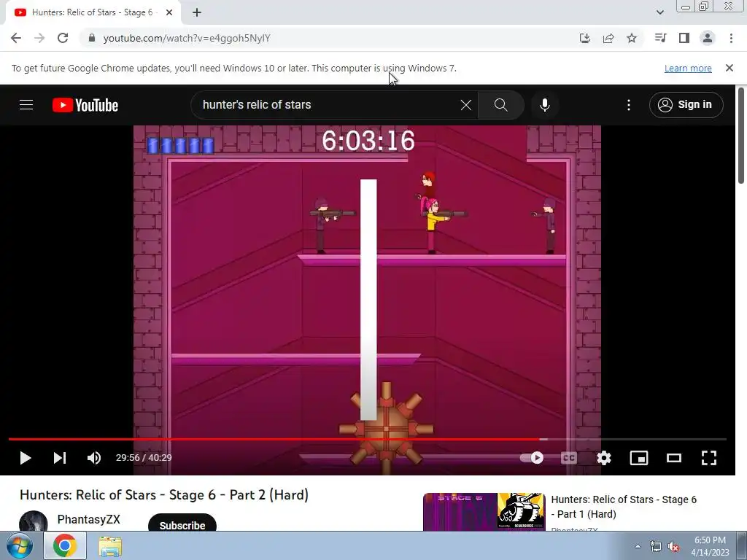Subscribe to the channel

point(182,523)
